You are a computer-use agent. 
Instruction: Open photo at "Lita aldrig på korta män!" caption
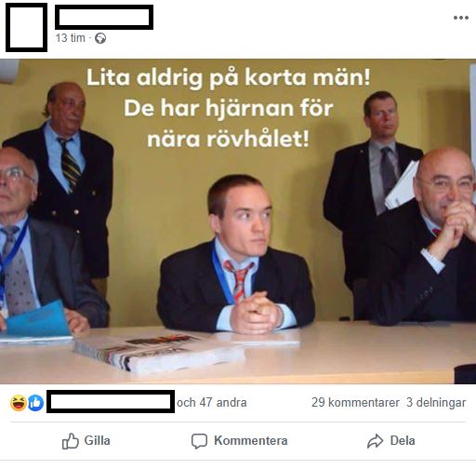coord(228,77)
